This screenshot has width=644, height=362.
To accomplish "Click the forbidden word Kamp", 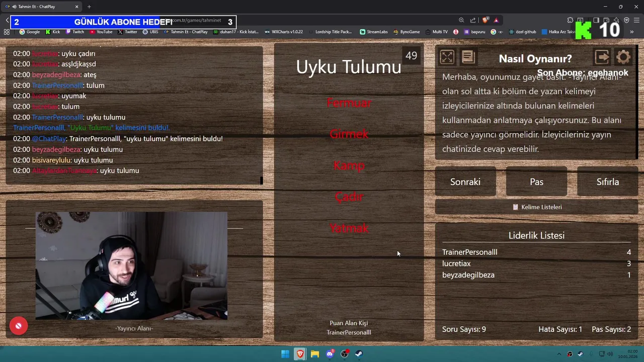I will [x=349, y=166].
